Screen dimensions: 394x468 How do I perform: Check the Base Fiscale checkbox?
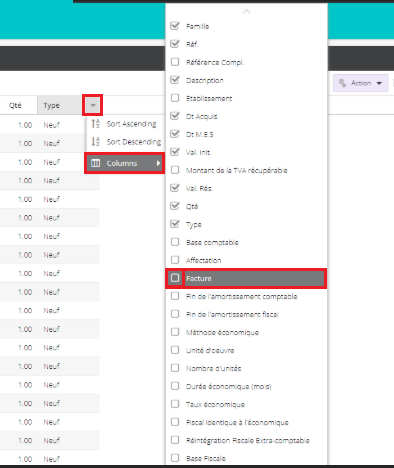[175, 458]
